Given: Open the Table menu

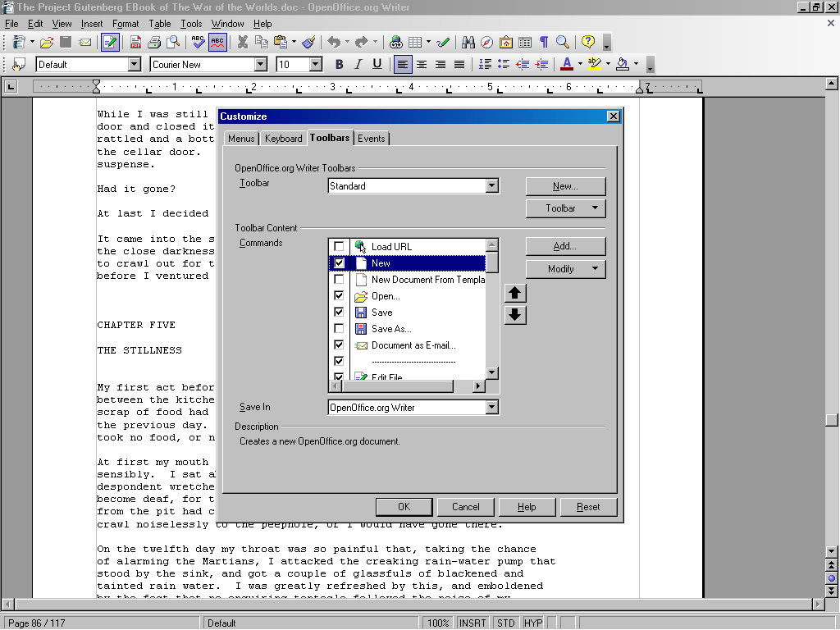Looking at the screenshot, I should point(160,24).
